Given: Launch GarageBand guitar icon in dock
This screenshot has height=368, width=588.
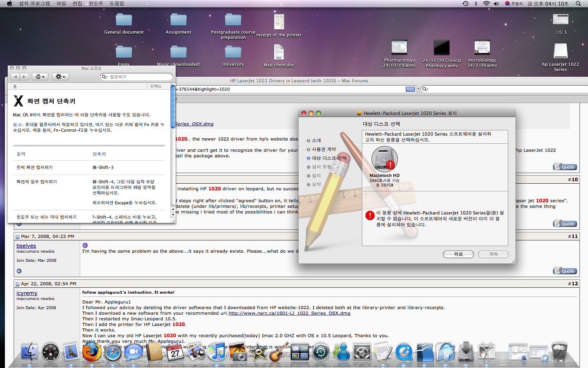Looking at the screenshot, I should point(279,352).
